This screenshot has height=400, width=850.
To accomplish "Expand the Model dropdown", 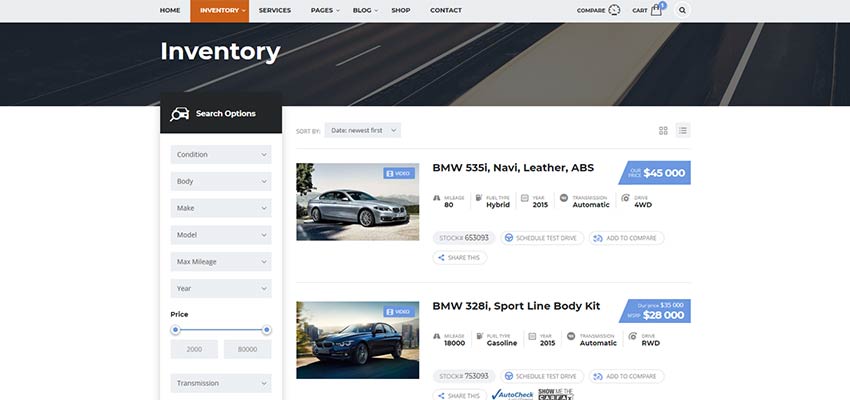I will point(221,235).
